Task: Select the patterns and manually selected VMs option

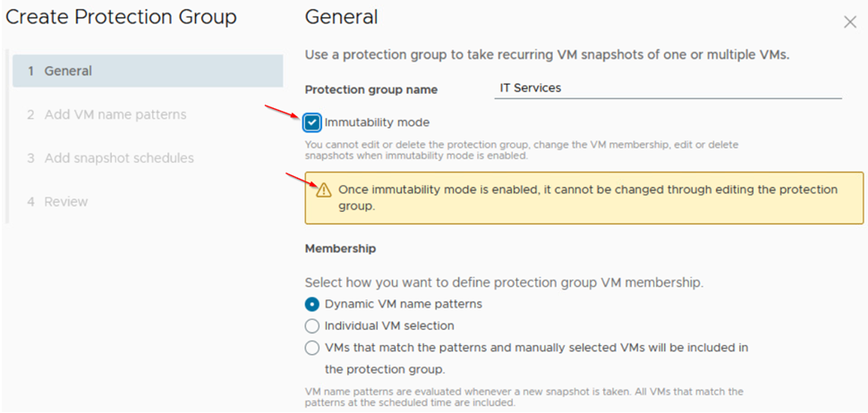Action: click(x=312, y=348)
